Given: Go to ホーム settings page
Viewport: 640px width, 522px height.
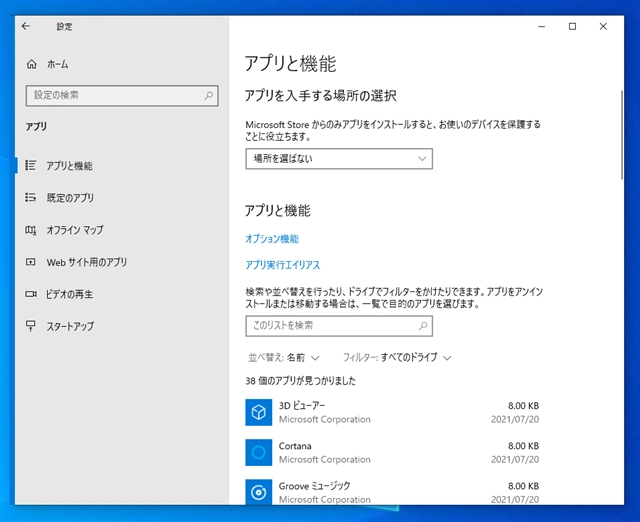Looking at the screenshot, I should coord(57,64).
